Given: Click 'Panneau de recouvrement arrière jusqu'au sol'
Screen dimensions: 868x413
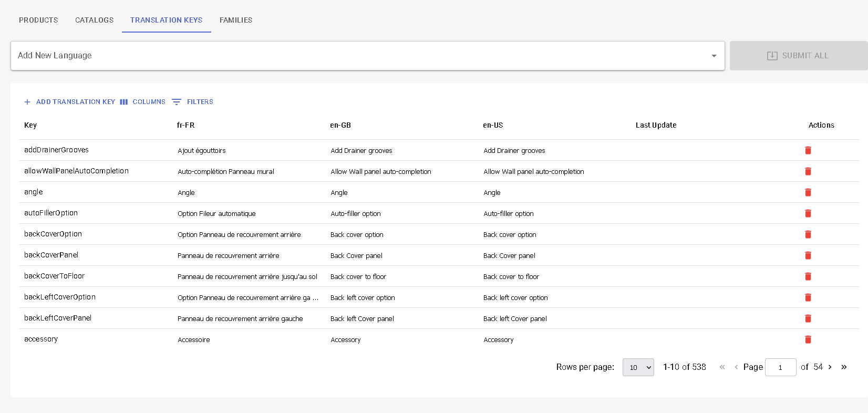Looking at the screenshot, I should (247, 277).
